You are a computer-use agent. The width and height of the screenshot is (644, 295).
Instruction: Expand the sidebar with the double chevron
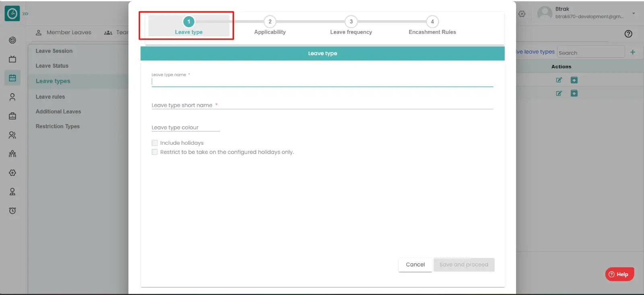25,14
